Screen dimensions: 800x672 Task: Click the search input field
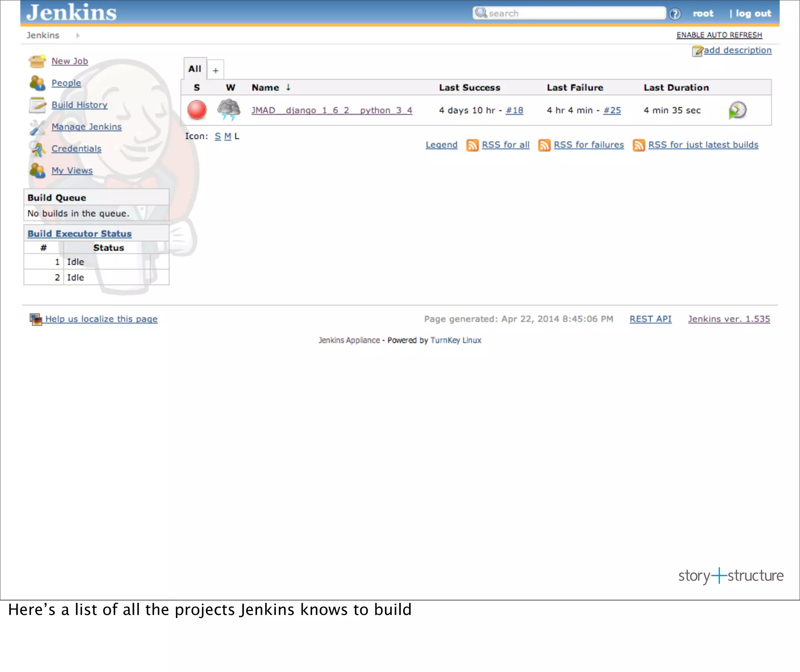(x=569, y=13)
